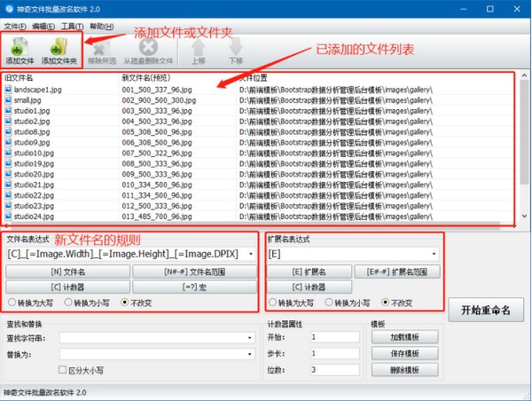Click the 下移 (move down) arrow icon

(236, 46)
